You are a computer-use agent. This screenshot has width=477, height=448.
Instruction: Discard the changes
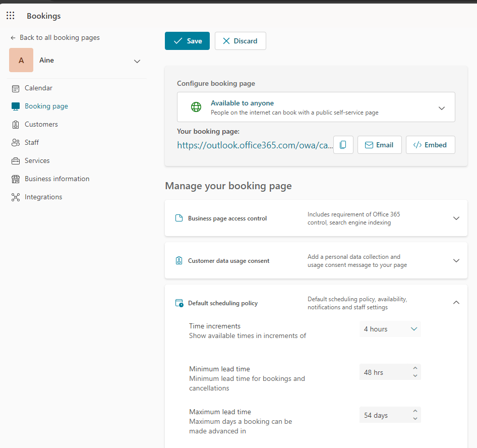241,41
